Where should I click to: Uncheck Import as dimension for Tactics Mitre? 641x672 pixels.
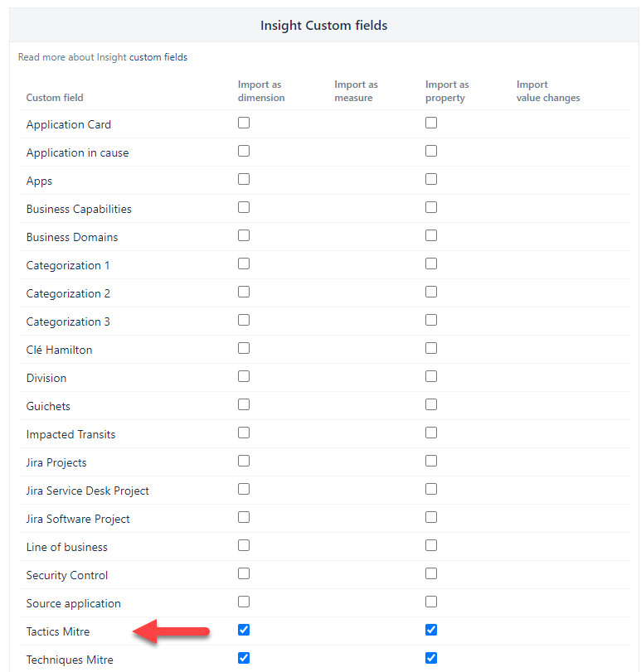(x=244, y=630)
